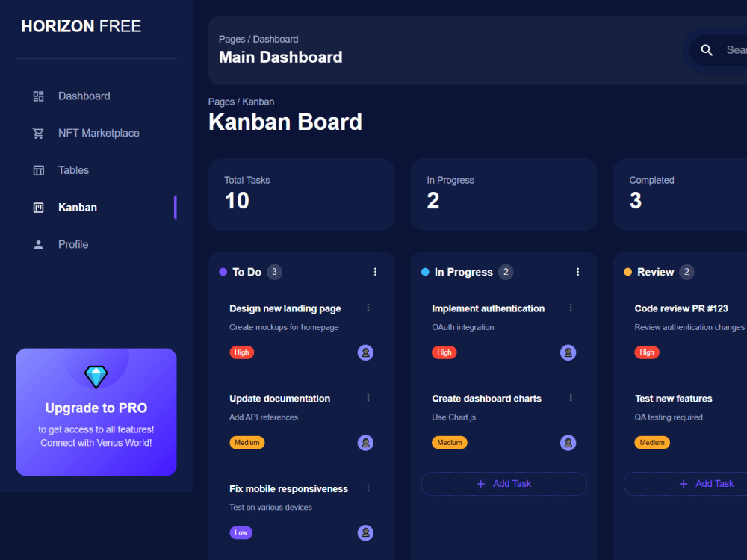
Task: Open the Fix mobile responsiveness card title
Action: point(288,489)
